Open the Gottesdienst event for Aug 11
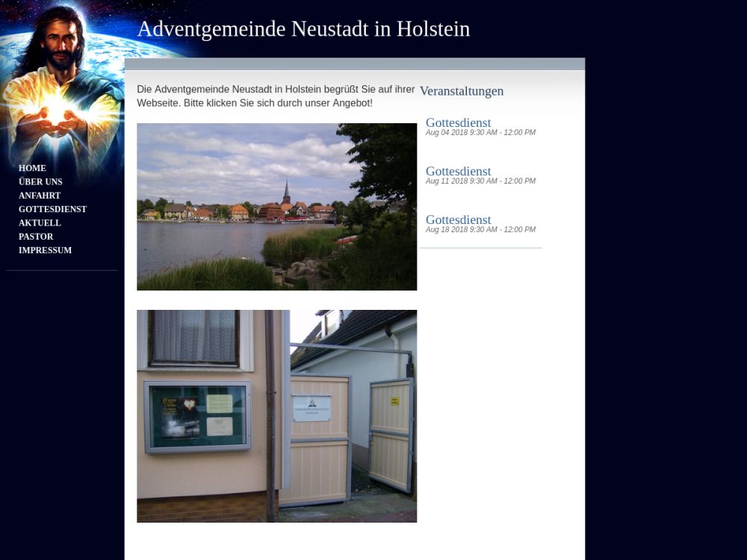The image size is (747, 560). (458, 171)
